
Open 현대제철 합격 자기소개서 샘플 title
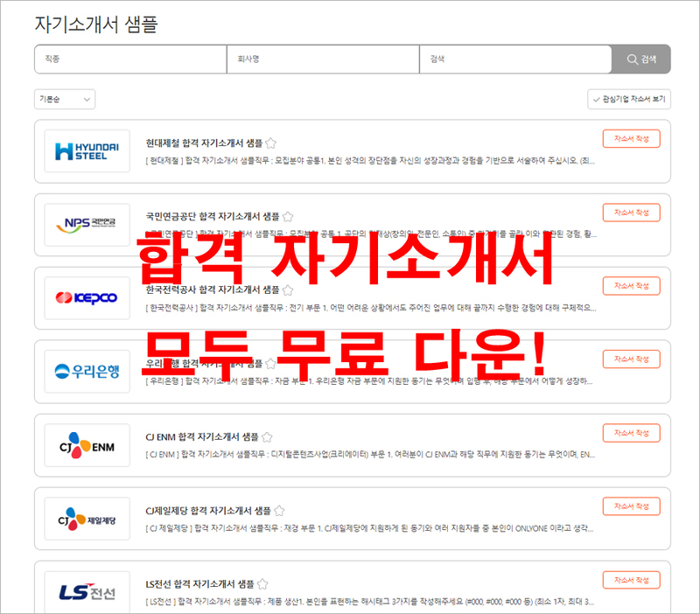click(x=204, y=143)
